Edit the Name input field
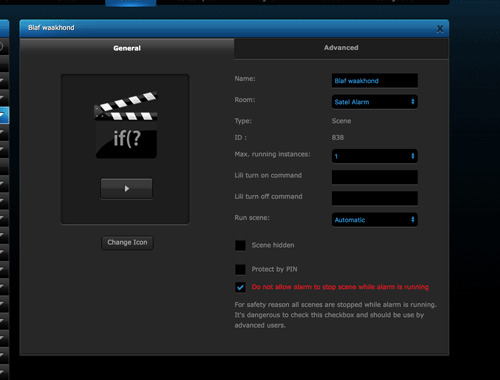The width and height of the screenshot is (500, 380). coord(375,81)
